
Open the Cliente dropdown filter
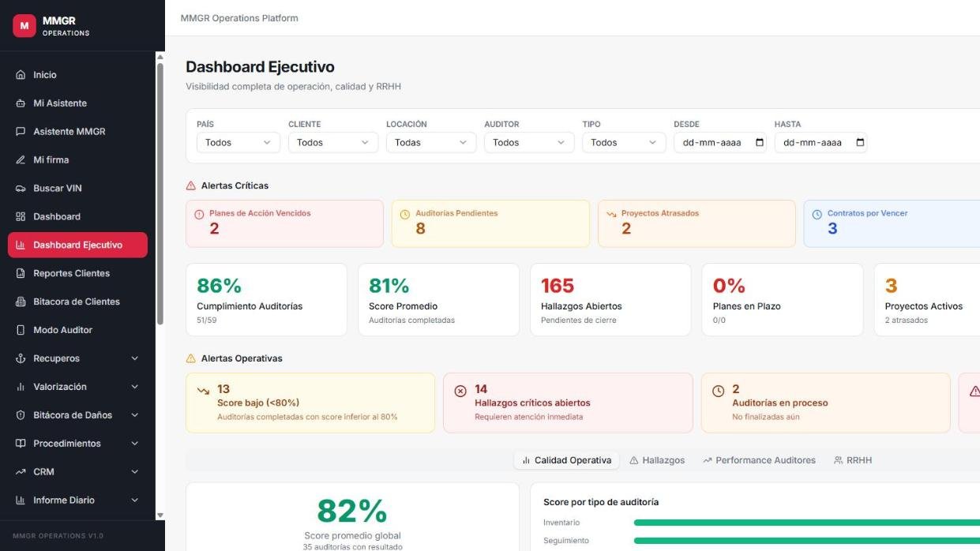click(333, 143)
